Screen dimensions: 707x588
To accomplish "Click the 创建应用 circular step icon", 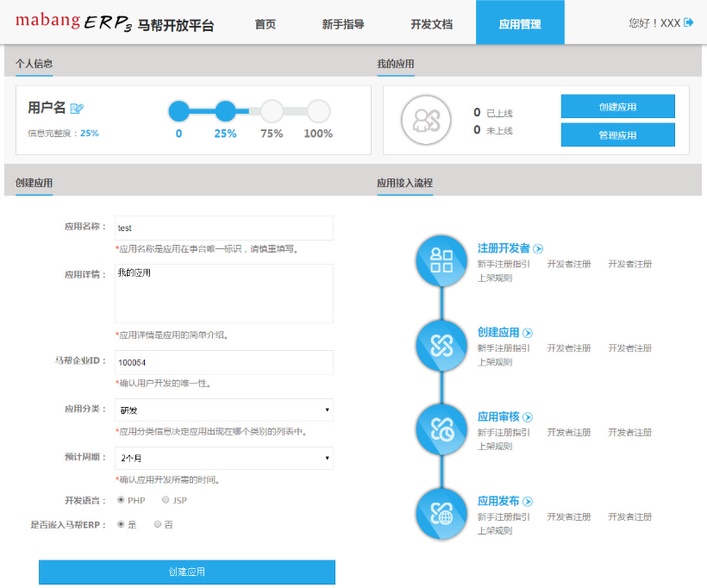I will 441,344.
